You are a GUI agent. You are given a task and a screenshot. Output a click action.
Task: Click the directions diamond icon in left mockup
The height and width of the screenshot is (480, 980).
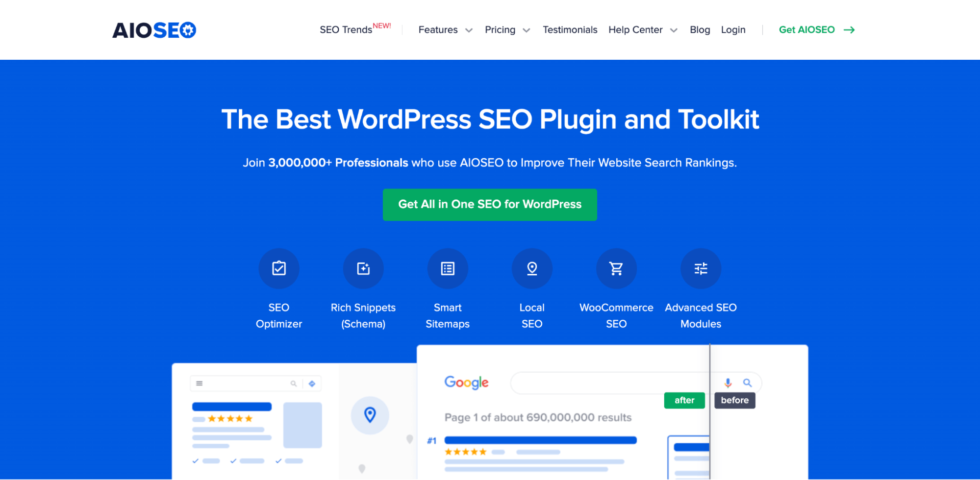[312, 384]
